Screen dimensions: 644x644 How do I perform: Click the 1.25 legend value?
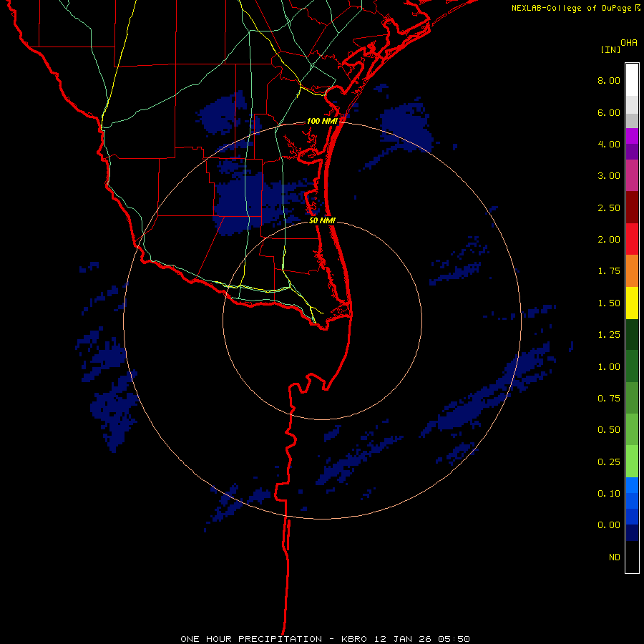(609, 335)
